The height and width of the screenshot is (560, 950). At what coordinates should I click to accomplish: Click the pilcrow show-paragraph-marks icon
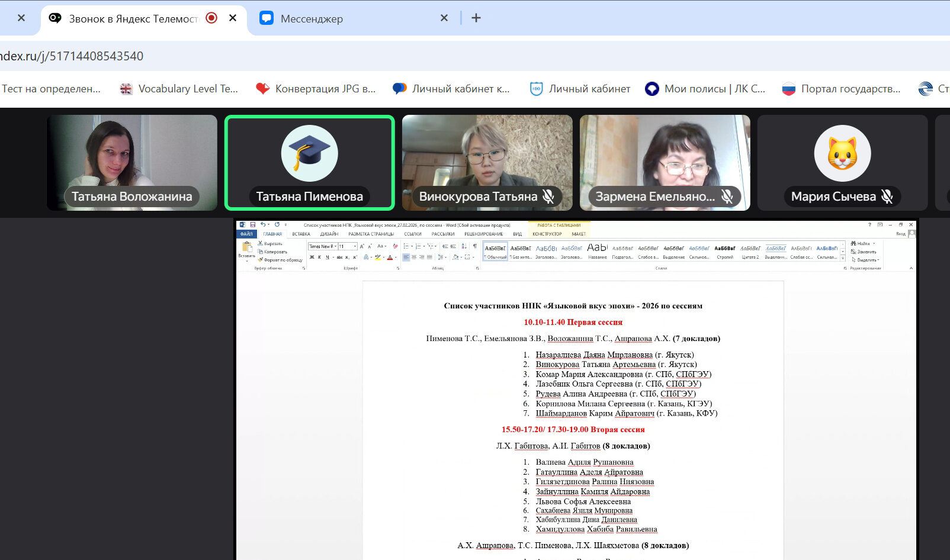474,246
